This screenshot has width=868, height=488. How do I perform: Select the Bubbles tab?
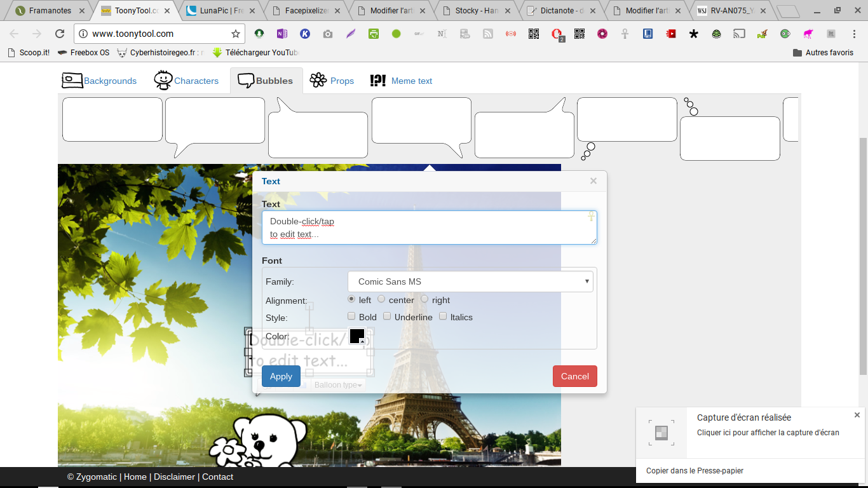[266, 81]
